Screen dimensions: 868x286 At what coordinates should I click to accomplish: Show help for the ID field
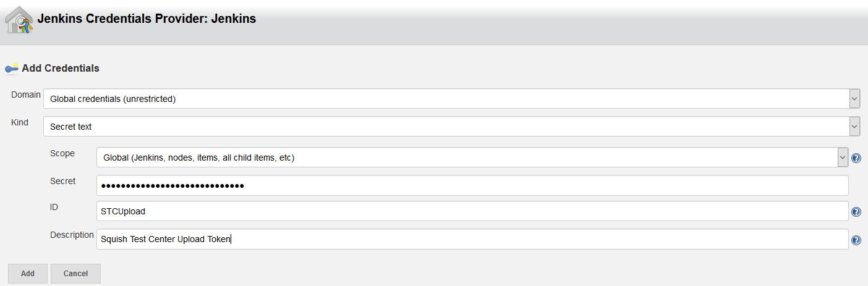tap(856, 212)
